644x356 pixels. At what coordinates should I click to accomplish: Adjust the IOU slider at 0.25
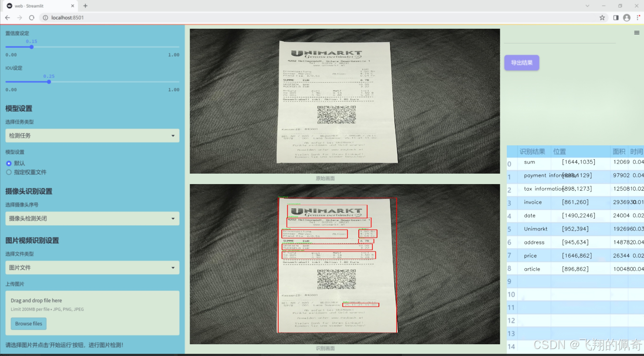pyautogui.click(x=49, y=81)
